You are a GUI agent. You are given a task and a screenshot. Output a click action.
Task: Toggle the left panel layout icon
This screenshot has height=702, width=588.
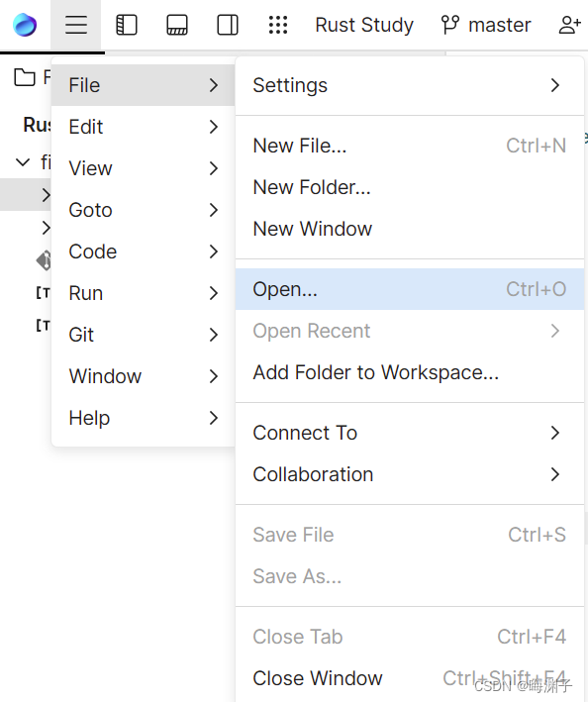pyautogui.click(x=127, y=25)
